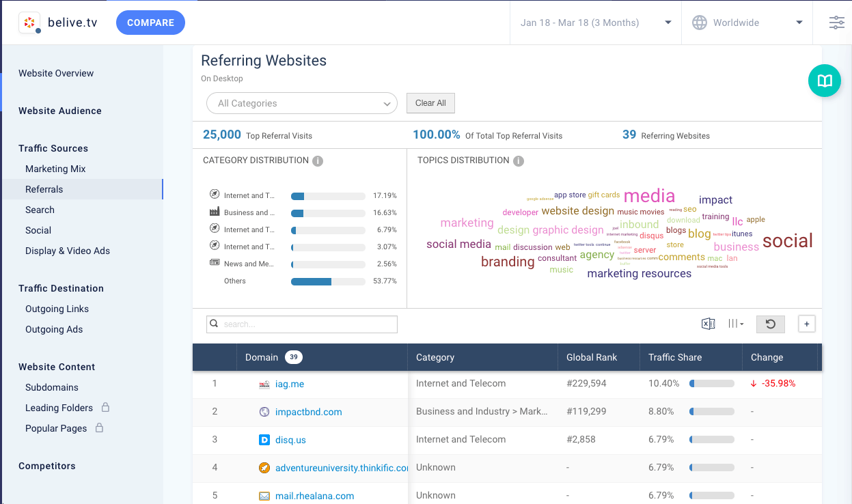Screen dimensions: 852x504
Task: Open the All Categories dropdown
Action: (x=301, y=103)
